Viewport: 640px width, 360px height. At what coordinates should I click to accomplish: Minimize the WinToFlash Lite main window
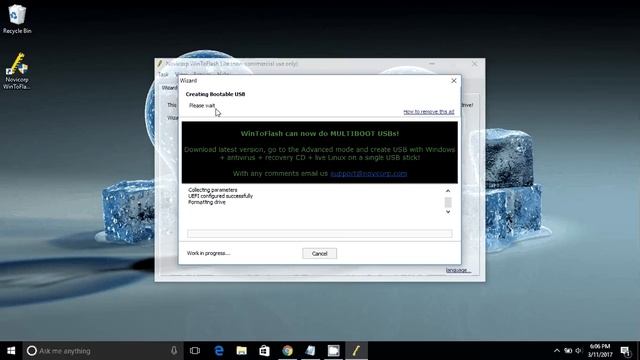pos(432,64)
